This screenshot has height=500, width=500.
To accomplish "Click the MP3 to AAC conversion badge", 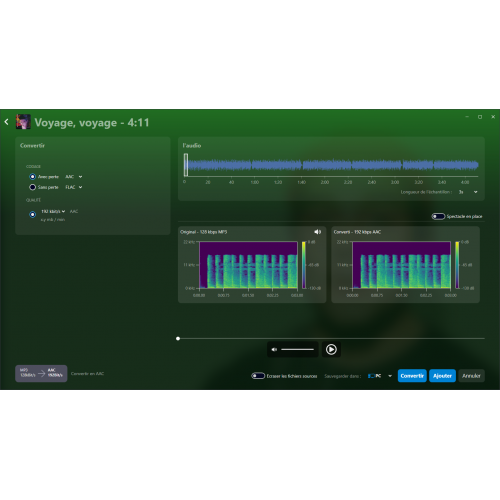I will point(41,373).
